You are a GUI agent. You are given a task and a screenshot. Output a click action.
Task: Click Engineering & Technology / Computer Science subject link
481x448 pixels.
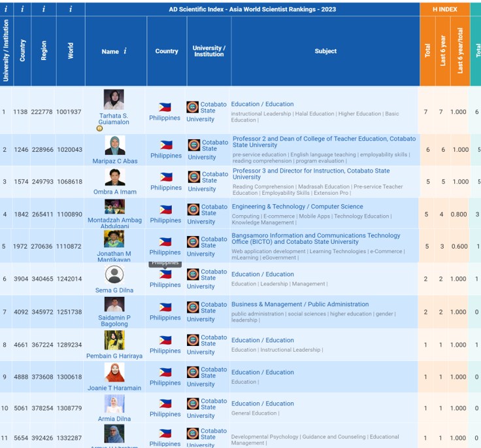point(297,207)
